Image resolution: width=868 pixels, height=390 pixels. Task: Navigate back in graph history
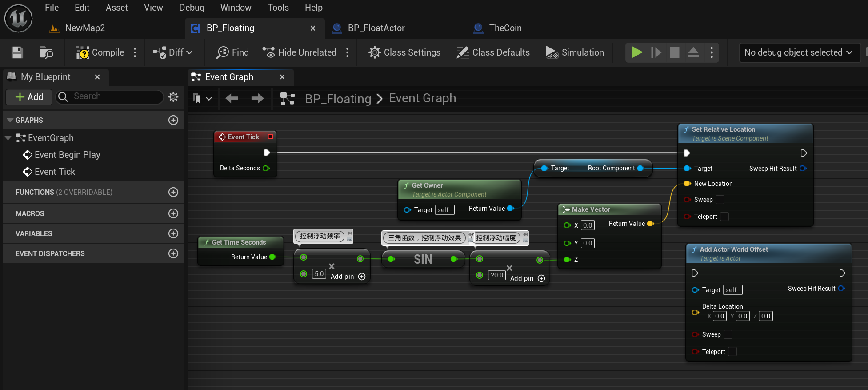click(232, 98)
